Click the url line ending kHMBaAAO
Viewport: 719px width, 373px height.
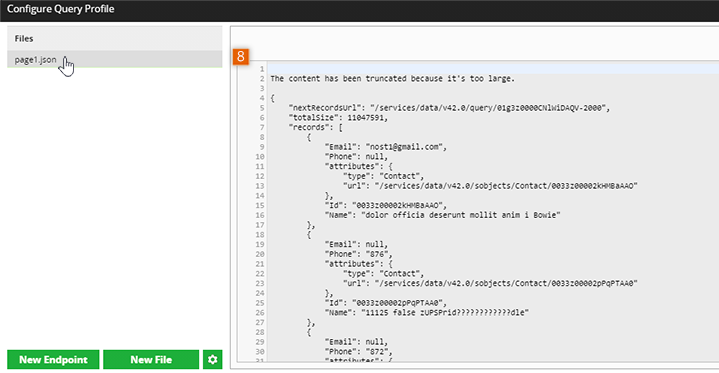pos(490,186)
